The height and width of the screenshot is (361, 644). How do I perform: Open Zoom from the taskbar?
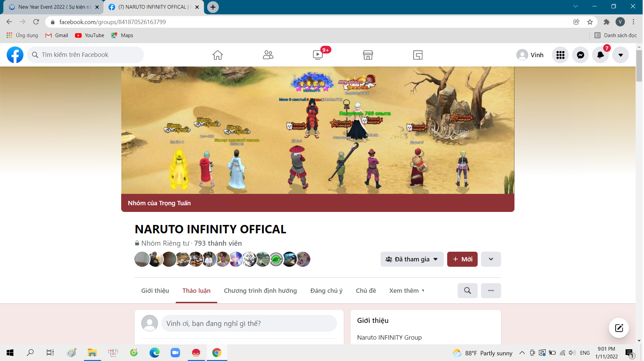click(175, 353)
